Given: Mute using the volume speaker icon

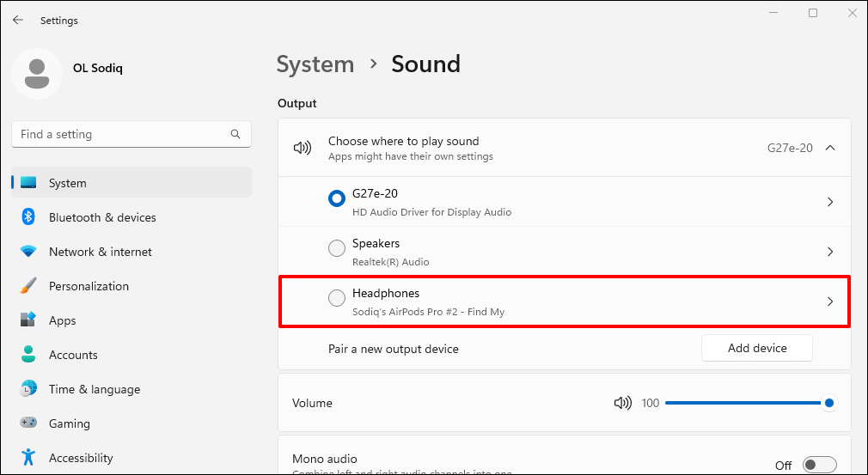Looking at the screenshot, I should tap(622, 403).
